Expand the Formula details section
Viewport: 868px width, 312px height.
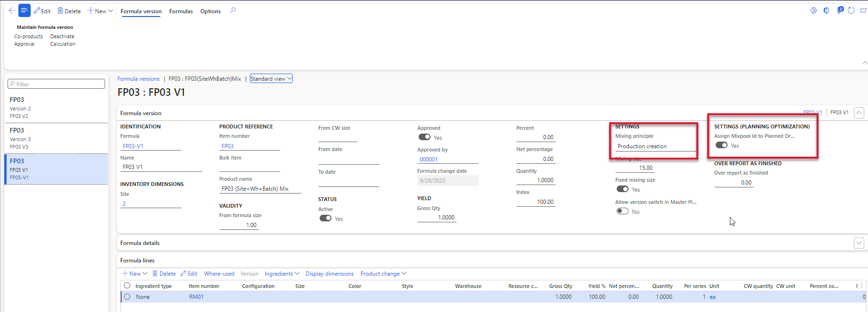click(x=859, y=243)
